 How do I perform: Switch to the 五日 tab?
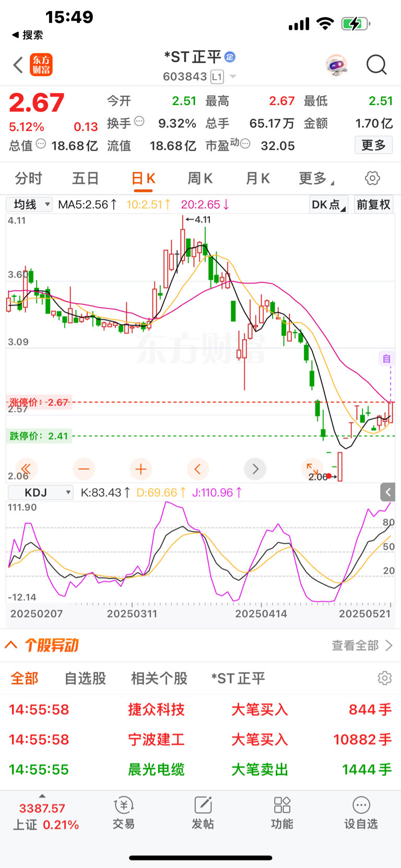(85, 179)
